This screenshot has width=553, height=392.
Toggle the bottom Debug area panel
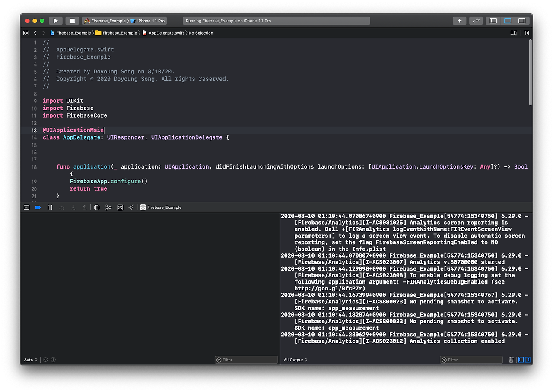coord(508,21)
